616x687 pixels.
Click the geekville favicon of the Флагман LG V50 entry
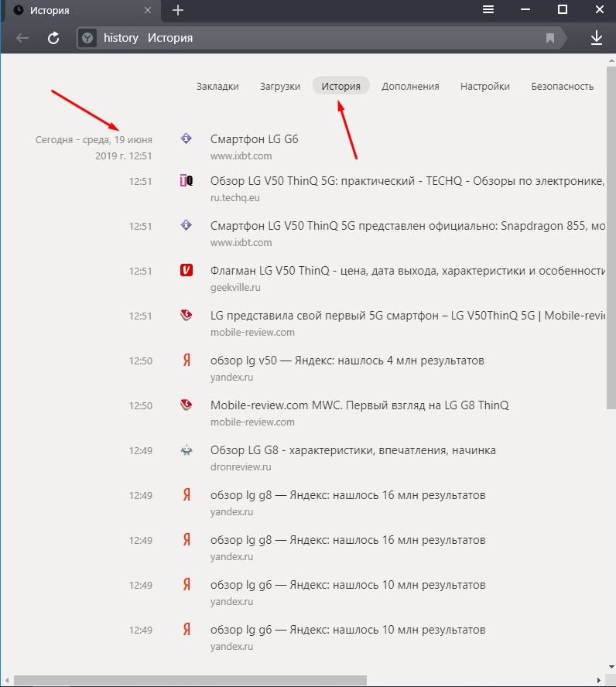coord(187,270)
